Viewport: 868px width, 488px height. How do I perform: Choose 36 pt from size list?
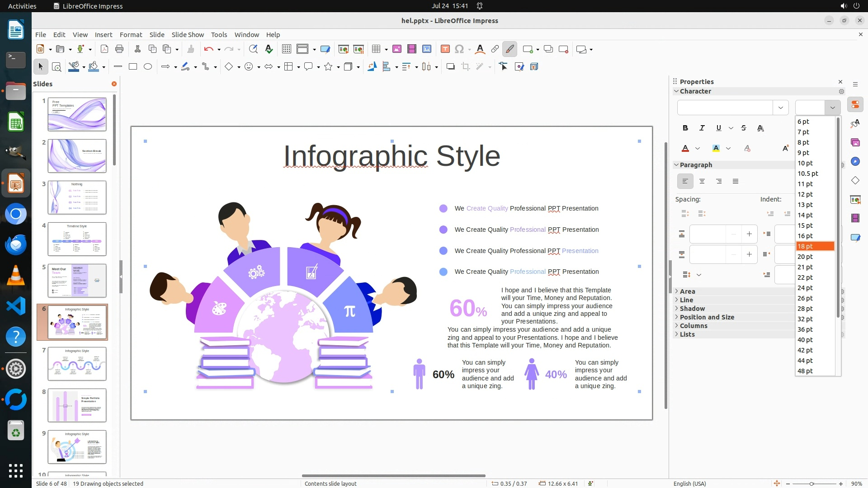pyautogui.click(x=805, y=329)
